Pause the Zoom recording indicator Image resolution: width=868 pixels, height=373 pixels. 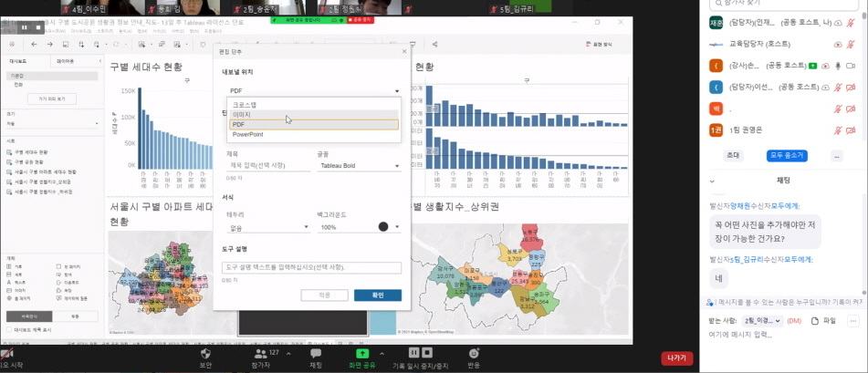tap(26, 26)
